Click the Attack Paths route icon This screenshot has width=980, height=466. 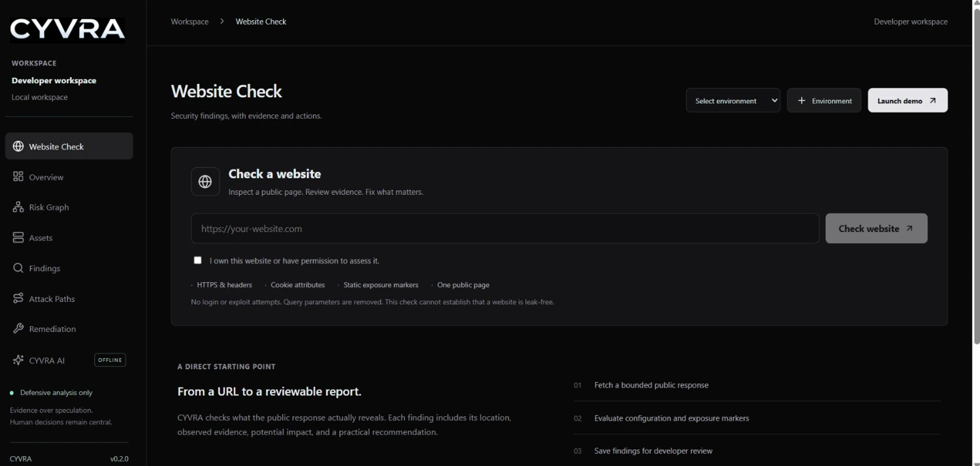point(18,299)
